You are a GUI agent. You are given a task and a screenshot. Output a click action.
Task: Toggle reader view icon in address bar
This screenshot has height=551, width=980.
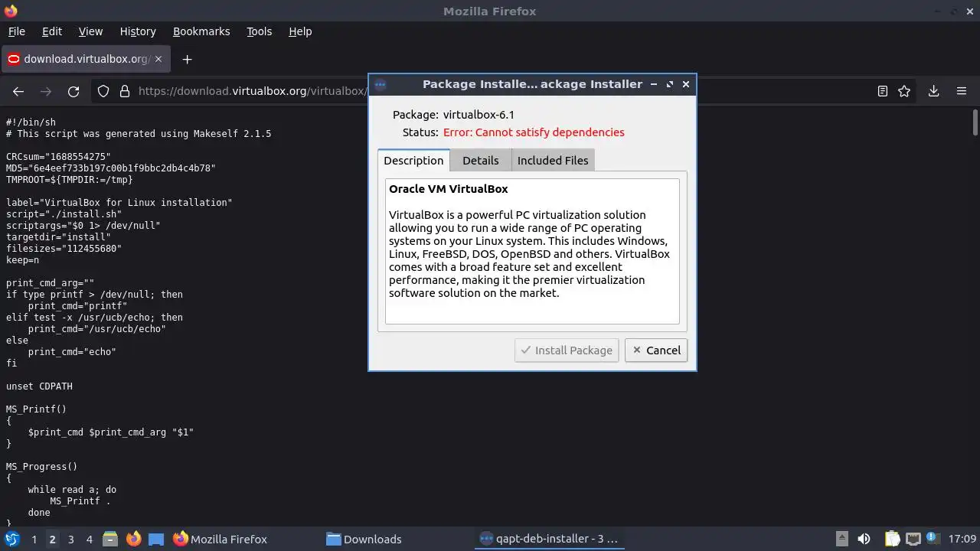tap(883, 91)
